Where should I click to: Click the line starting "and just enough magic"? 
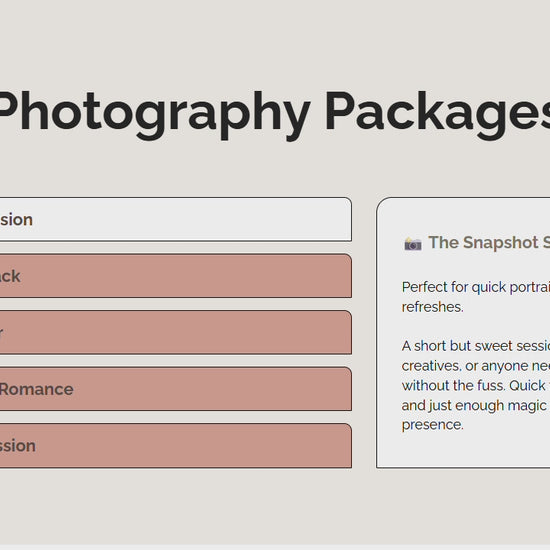(476, 405)
